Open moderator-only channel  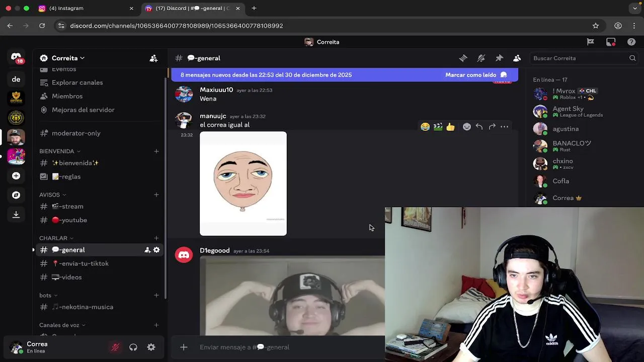tap(99, 133)
